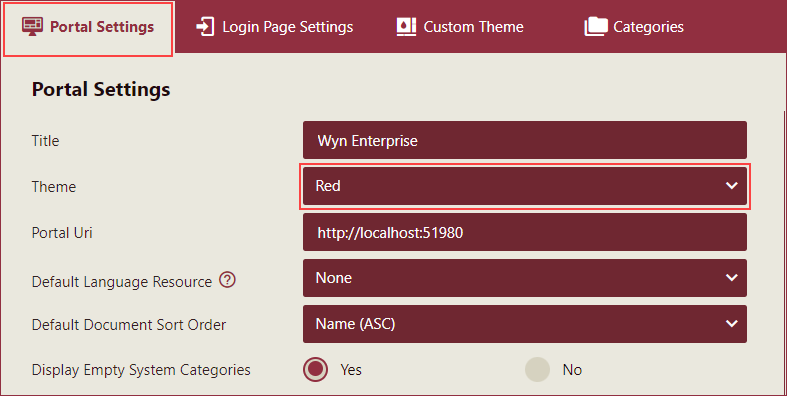Show help for Default Language Resource
Screen dimensions: 787x396
[227, 280]
